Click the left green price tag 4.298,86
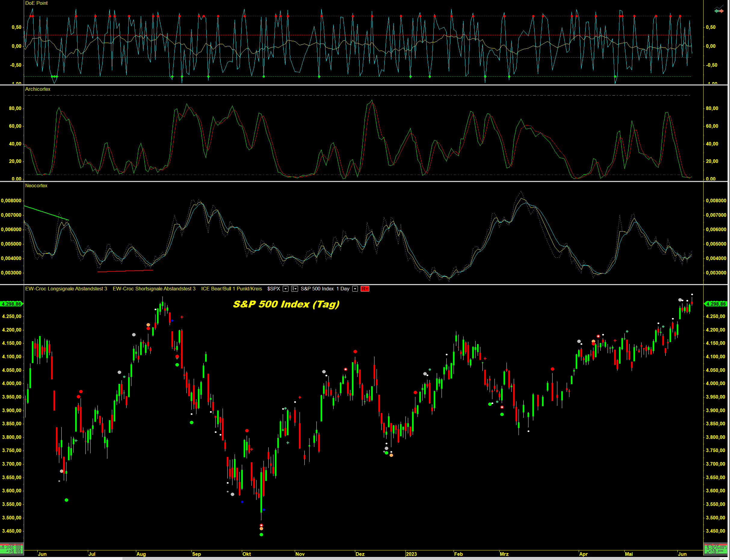Viewport: 730px width, 560px height. point(11,304)
